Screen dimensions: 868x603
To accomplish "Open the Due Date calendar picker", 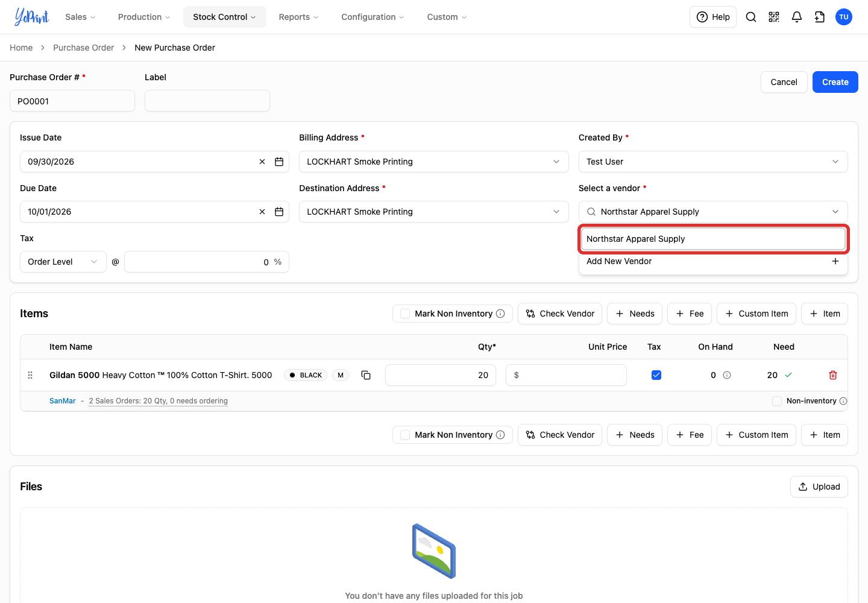I will pyautogui.click(x=279, y=212).
